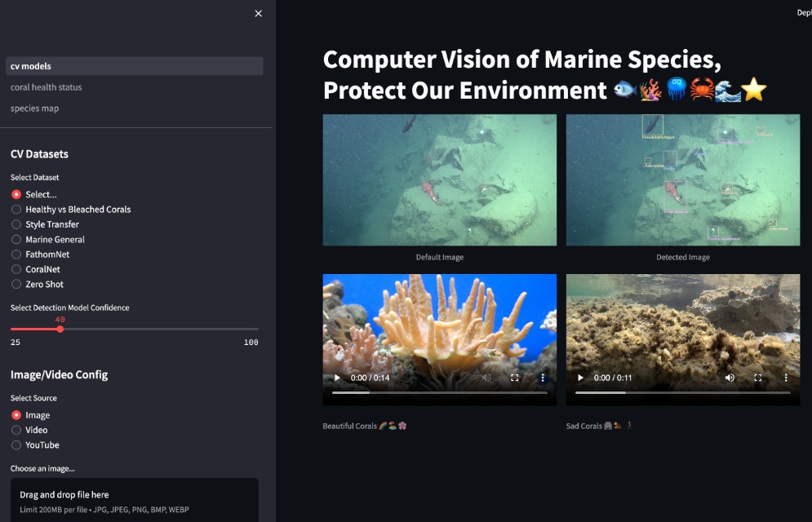The image size is (812, 522).
Task: Mute the Sad Corals video
Action: click(x=730, y=378)
